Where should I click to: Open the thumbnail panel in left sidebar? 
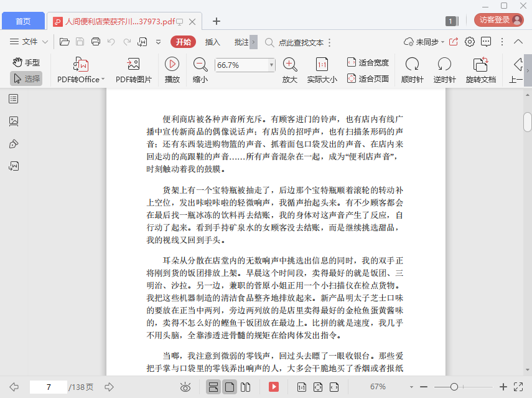(14, 121)
